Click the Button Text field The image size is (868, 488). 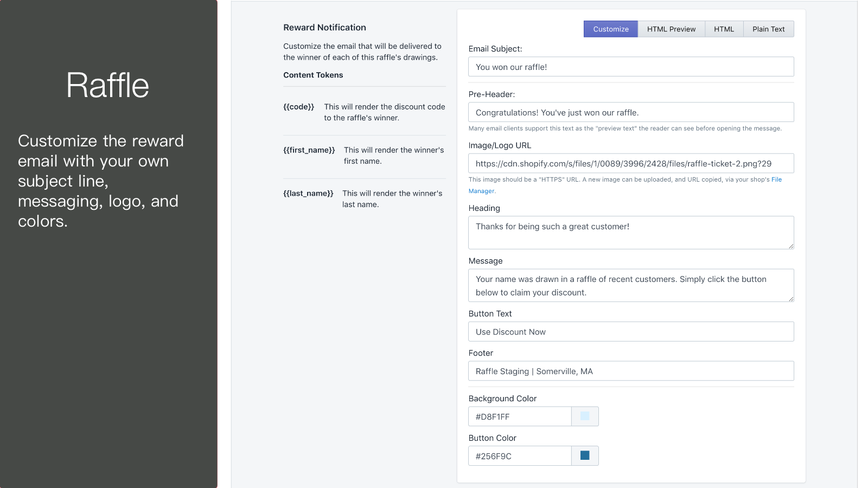pos(631,331)
